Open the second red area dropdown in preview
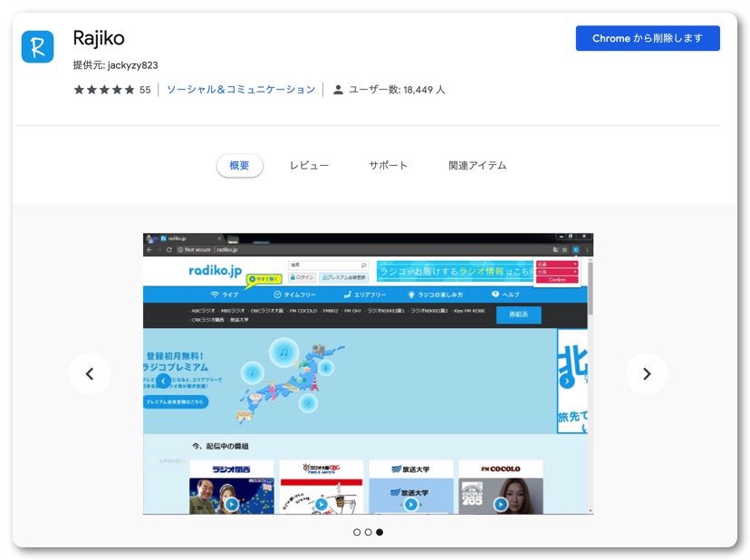Screen dimensions: 750x560 pos(556,272)
